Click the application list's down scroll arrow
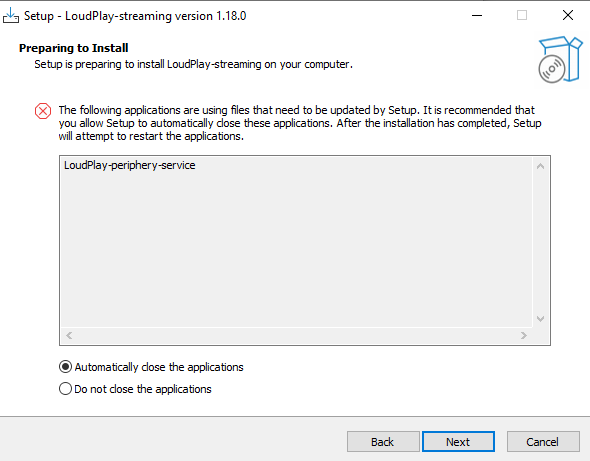Image resolution: width=590 pixels, height=461 pixels. pos(540,319)
